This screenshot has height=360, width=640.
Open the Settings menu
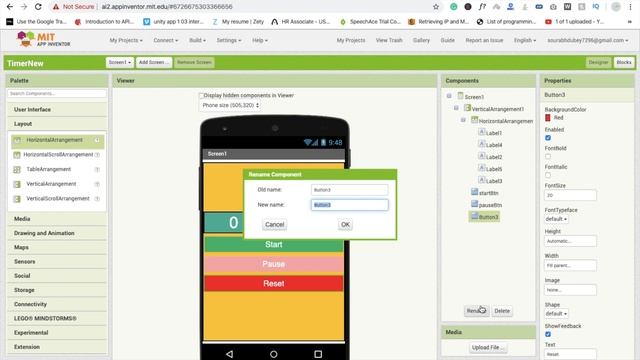[x=229, y=40]
